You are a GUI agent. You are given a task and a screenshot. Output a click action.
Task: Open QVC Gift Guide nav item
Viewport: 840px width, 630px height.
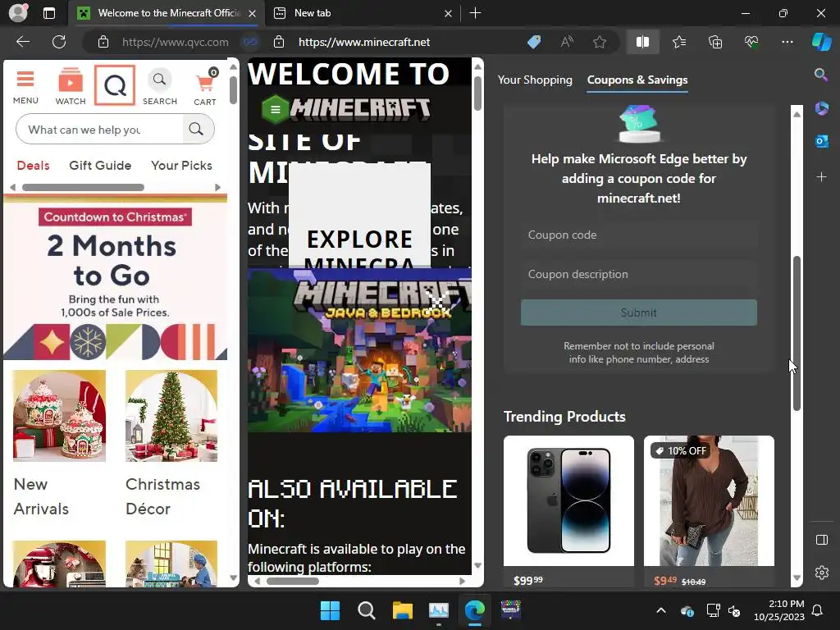(x=100, y=166)
